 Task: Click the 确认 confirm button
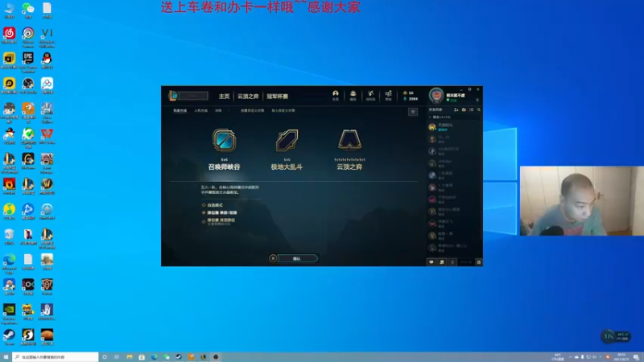(297, 258)
